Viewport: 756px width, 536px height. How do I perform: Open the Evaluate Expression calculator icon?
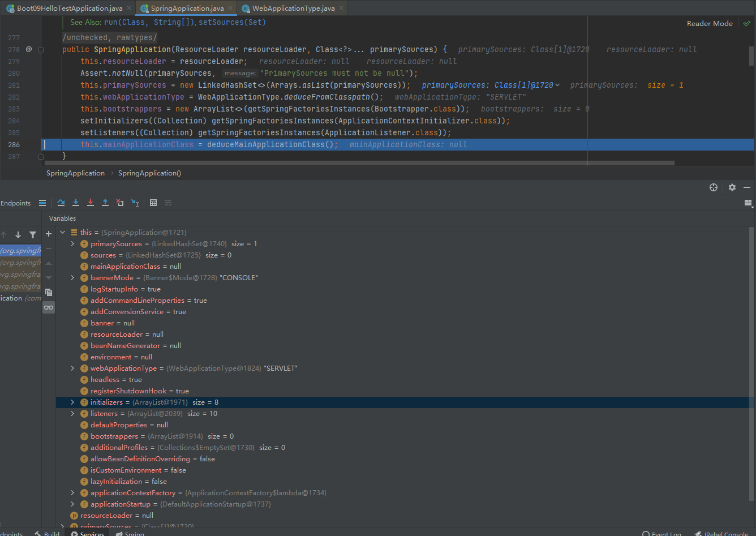153,203
